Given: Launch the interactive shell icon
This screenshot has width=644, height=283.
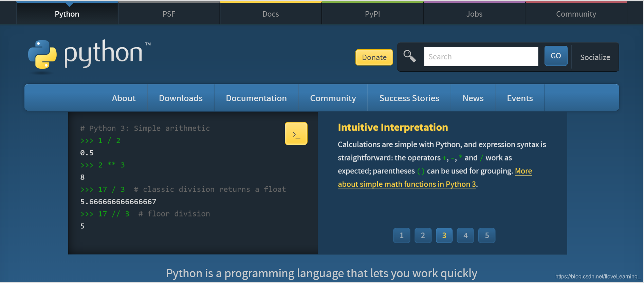Looking at the screenshot, I should (x=296, y=134).
